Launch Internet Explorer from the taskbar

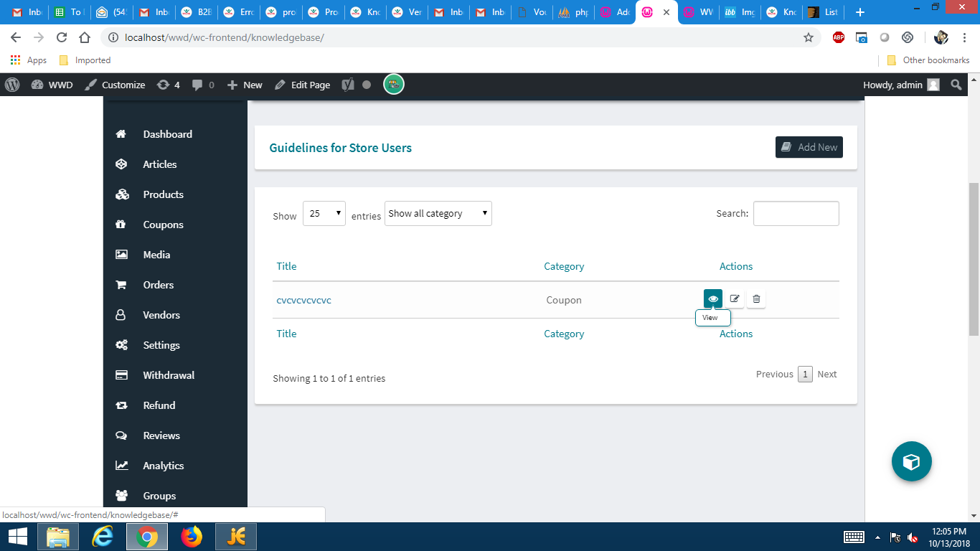103,537
